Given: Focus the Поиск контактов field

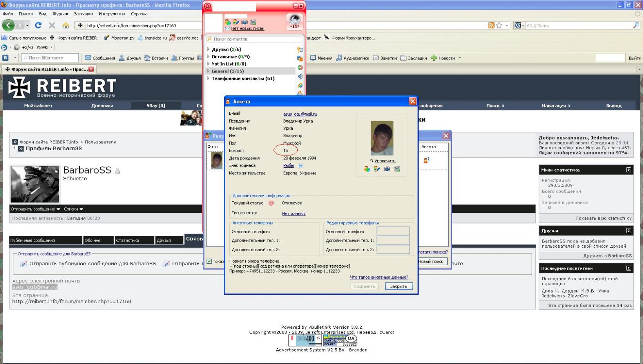Looking at the screenshot, I should click(254, 39).
